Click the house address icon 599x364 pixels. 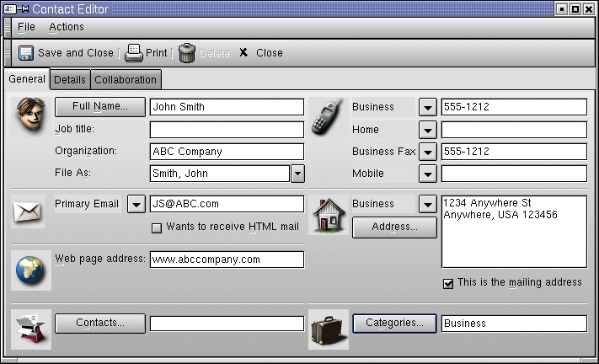click(x=328, y=215)
